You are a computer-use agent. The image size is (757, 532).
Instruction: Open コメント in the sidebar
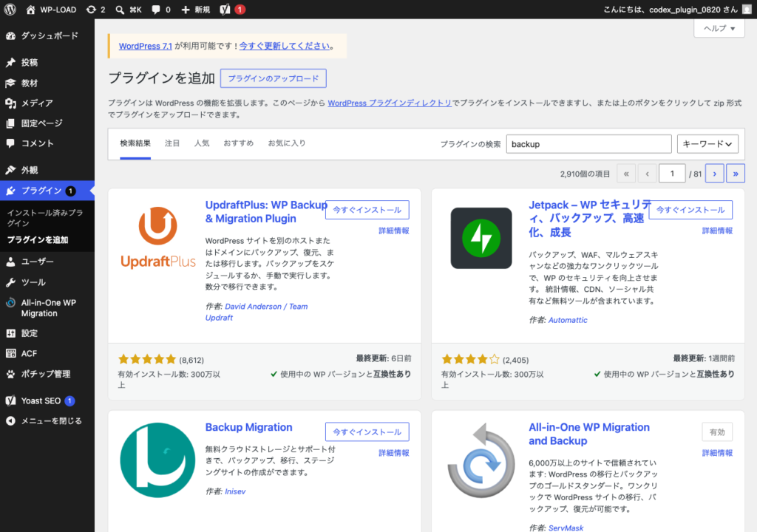[x=47, y=143]
